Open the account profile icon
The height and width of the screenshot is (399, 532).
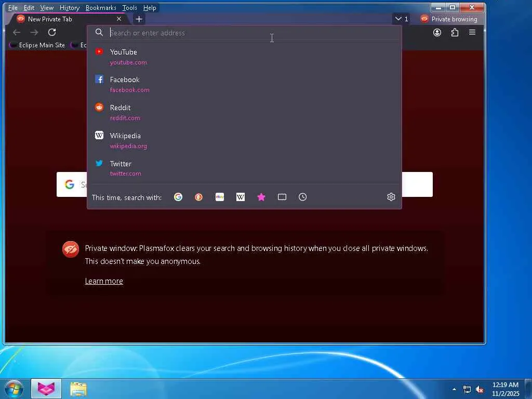[437, 33]
